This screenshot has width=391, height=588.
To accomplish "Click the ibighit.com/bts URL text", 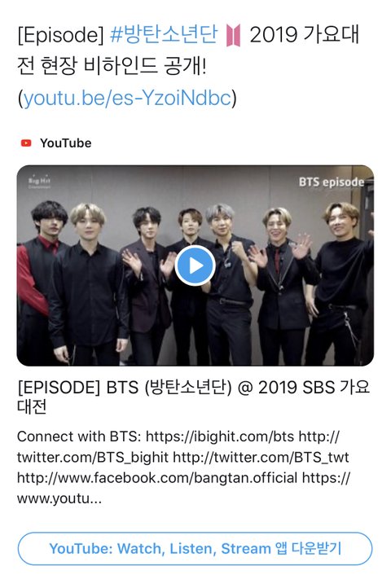I will 220,437.
